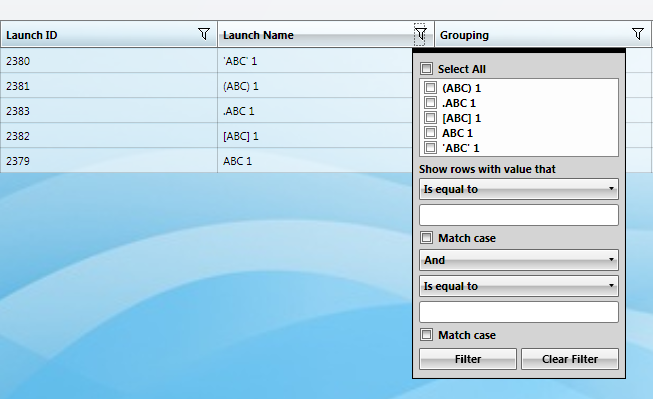The height and width of the screenshot is (399, 653).
Task: Click the Launch Name column filter icon
Action: [420, 34]
